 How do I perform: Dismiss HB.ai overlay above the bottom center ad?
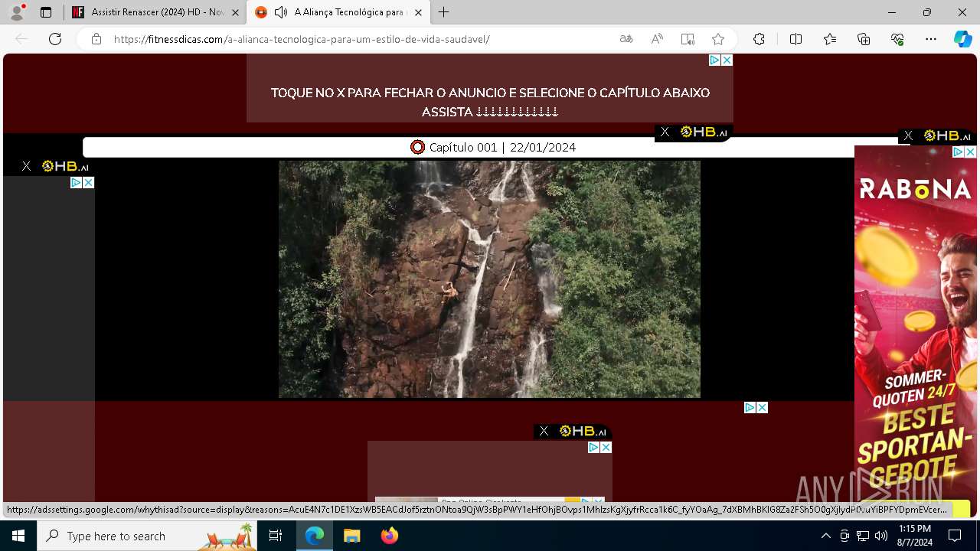[544, 431]
